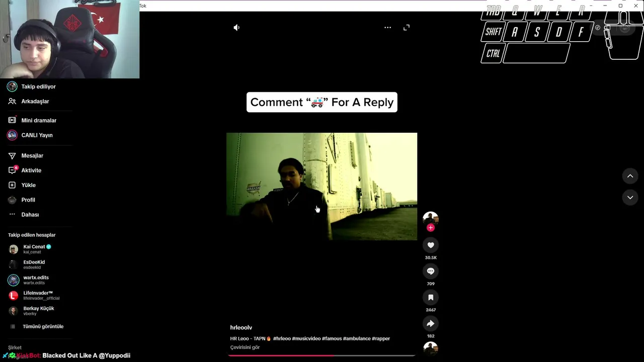Open LifeInvader™ followed account
This screenshot has height=362, width=644.
[x=40, y=296]
